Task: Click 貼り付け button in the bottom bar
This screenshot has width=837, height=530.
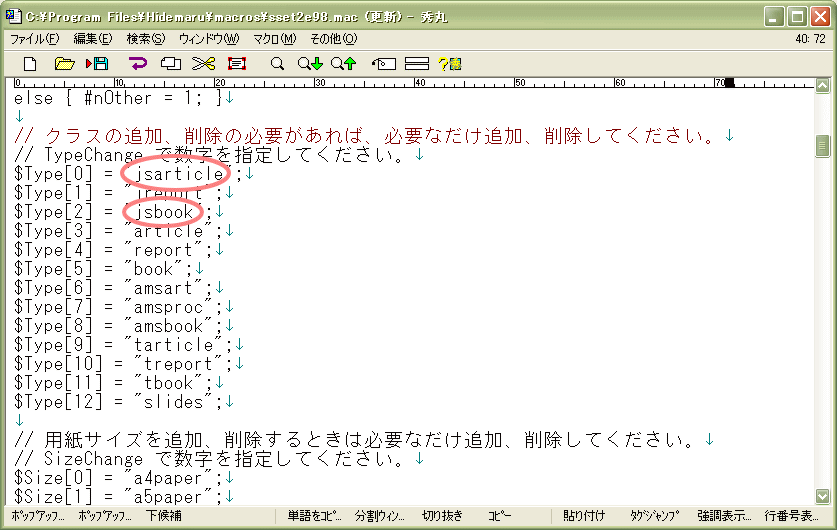Action: 584,517
